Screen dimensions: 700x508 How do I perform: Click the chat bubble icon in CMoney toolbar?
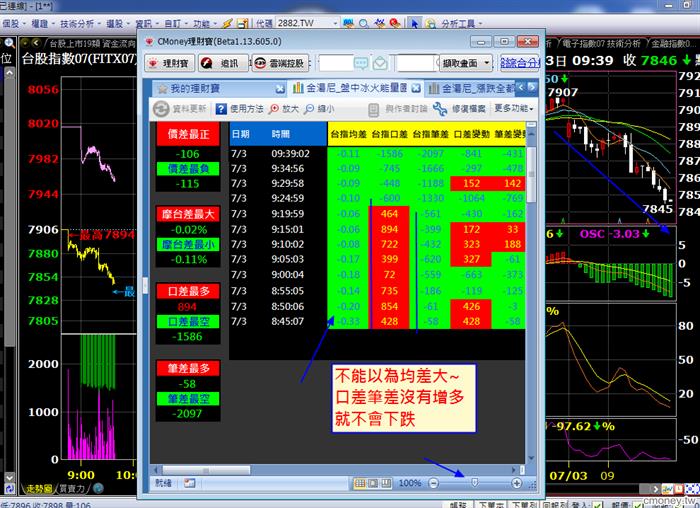pos(361,63)
